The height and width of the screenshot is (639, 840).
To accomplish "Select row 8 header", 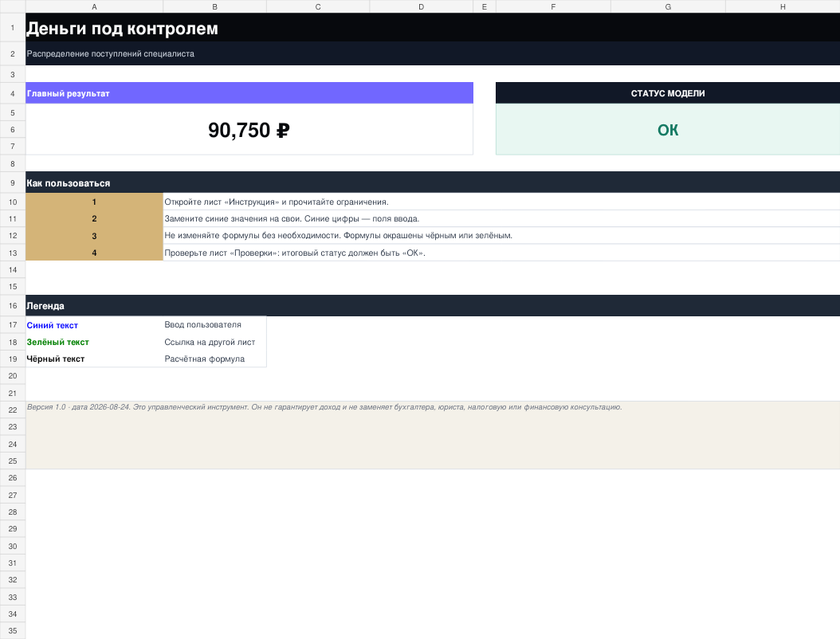I will (13, 163).
